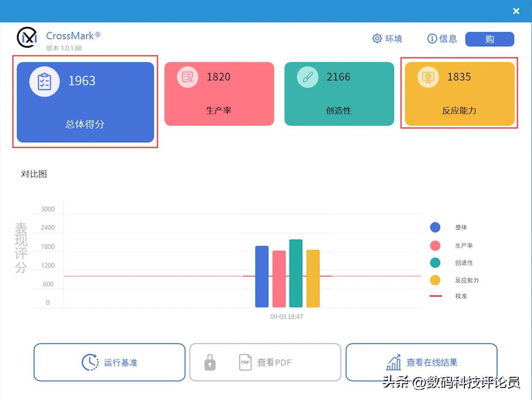Click the CrossMark logo icon

[x=26, y=38]
